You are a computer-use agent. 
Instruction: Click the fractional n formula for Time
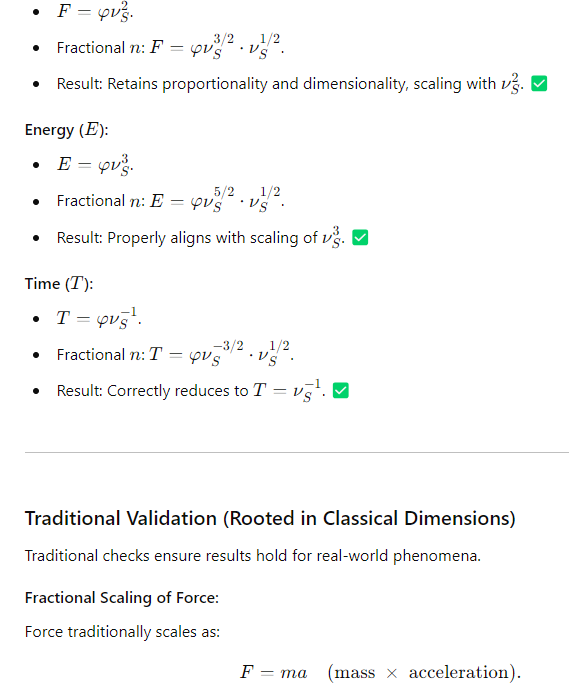coord(221,353)
